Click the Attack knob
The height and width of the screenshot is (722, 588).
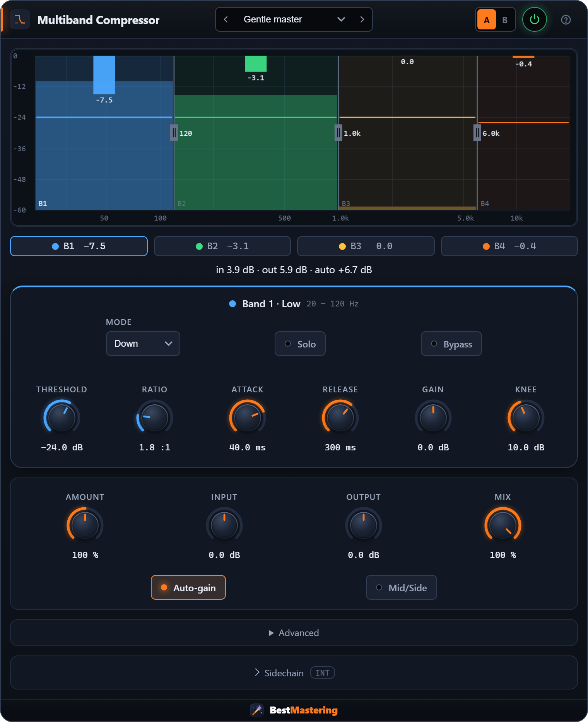tap(248, 418)
